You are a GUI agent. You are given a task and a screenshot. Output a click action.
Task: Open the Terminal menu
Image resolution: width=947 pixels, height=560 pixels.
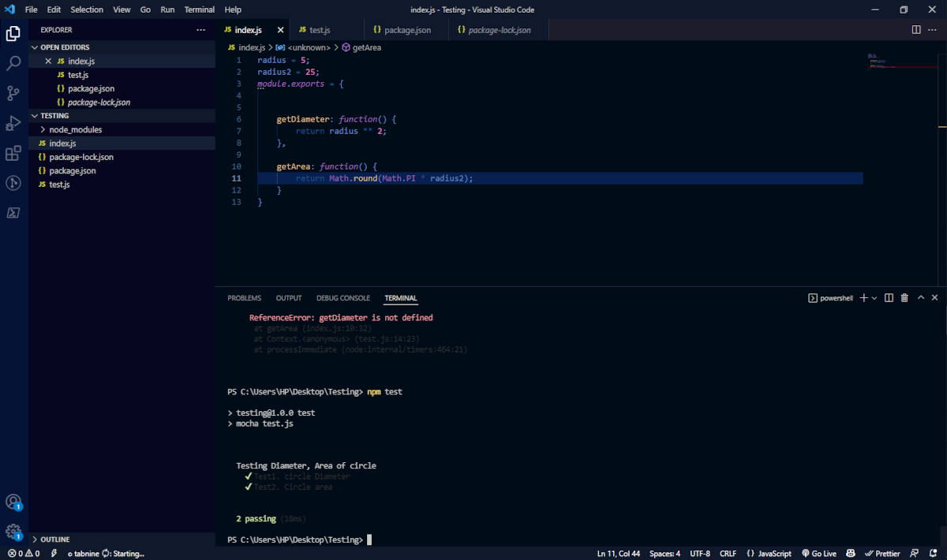(199, 9)
